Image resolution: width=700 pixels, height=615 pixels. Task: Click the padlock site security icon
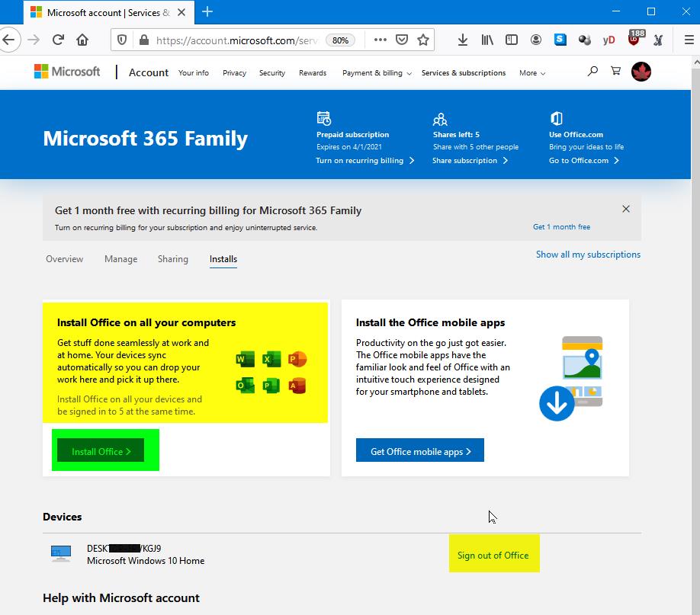pos(144,40)
